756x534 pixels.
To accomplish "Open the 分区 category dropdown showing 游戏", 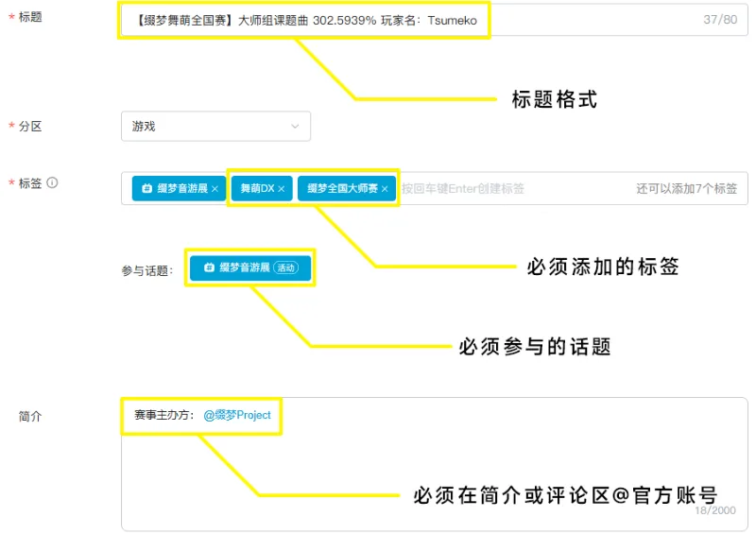I will coord(215,127).
